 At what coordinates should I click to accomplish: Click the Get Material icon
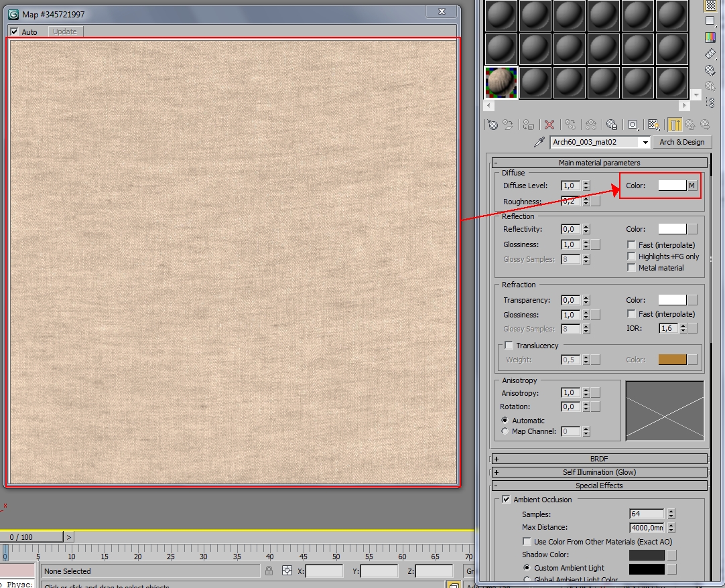[493, 125]
